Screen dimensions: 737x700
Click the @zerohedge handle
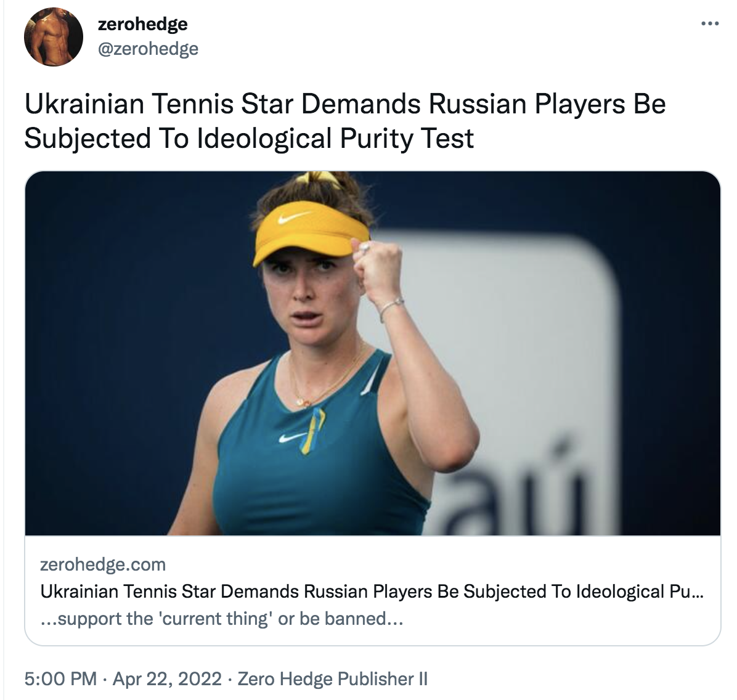point(148,49)
